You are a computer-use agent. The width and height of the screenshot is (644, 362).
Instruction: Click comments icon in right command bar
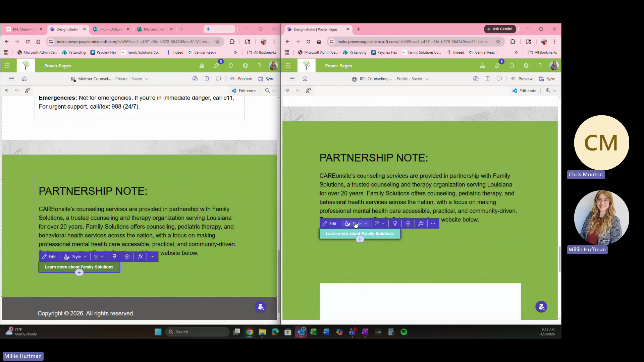(x=499, y=79)
